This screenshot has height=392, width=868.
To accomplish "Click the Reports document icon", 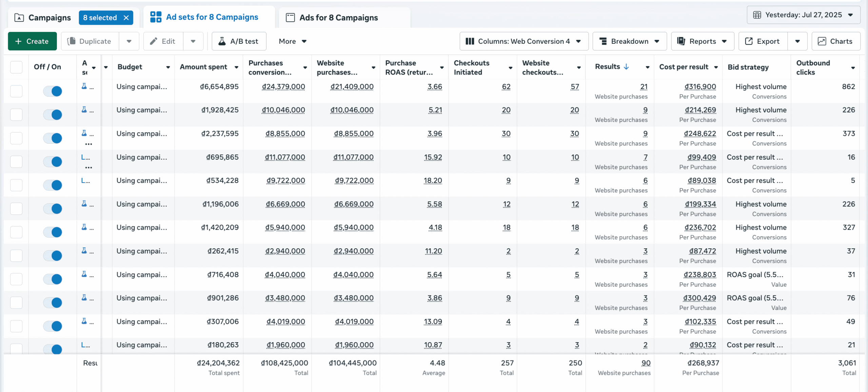I will [681, 41].
